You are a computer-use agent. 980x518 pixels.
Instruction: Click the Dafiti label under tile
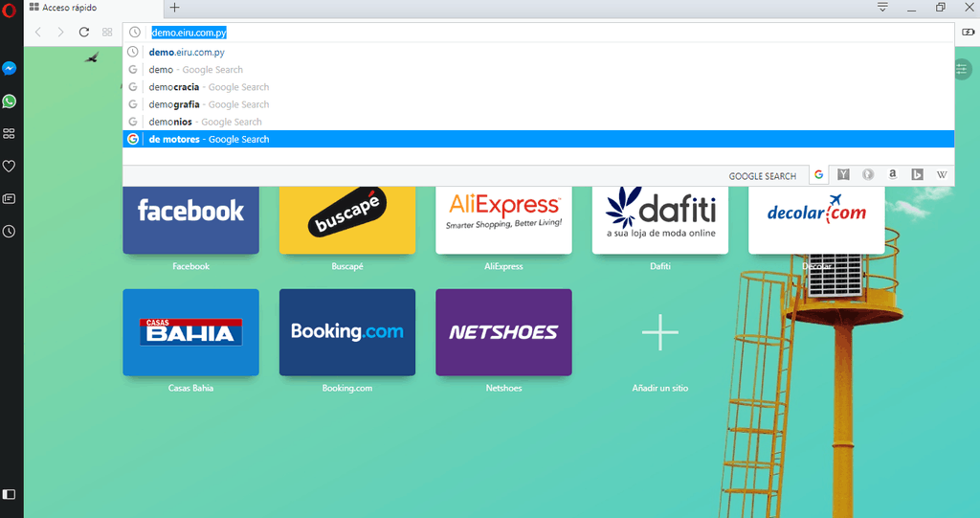[660, 266]
